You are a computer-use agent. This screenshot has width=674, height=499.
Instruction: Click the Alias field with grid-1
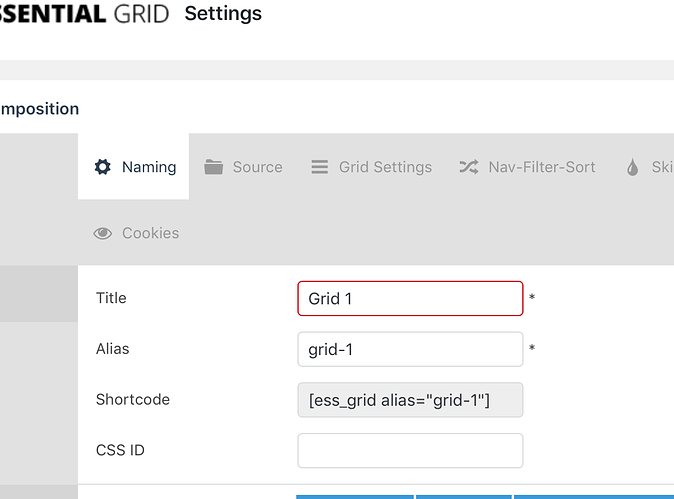[x=410, y=349]
